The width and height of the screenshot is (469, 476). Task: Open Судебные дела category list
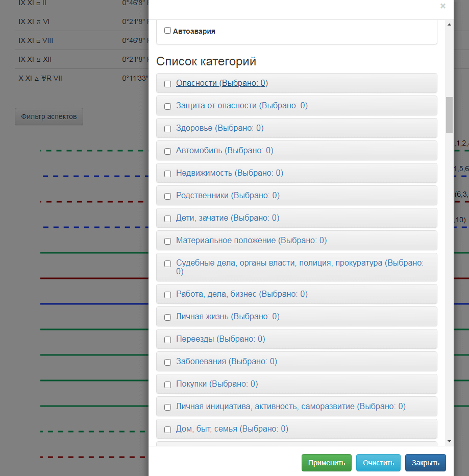[300, 263]
